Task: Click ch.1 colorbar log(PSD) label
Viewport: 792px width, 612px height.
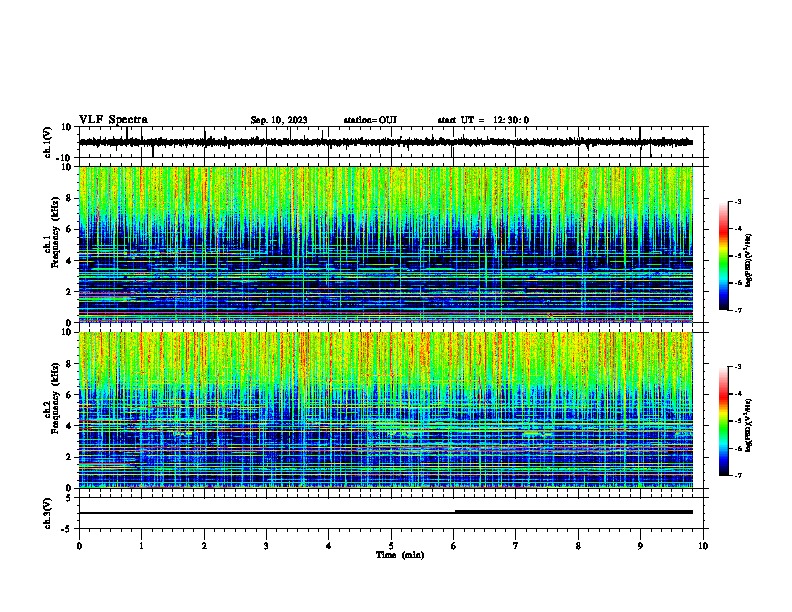Action: [748, 260]
